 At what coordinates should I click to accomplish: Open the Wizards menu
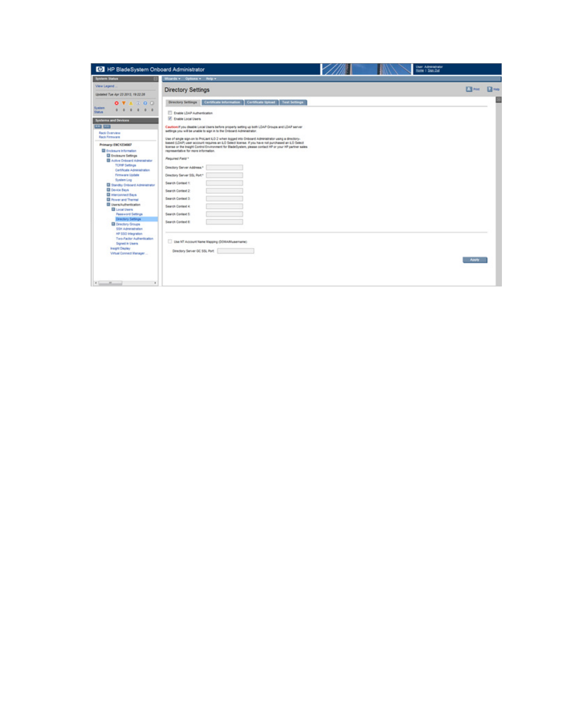(x=172, y=78)
